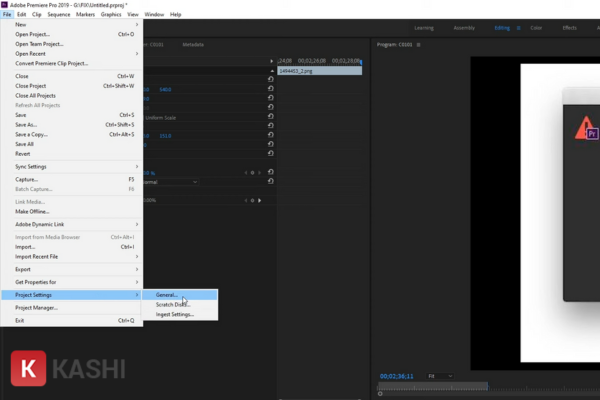
Task: Click the Premiere warning icon in preview
Action: (x=585, y=128)
